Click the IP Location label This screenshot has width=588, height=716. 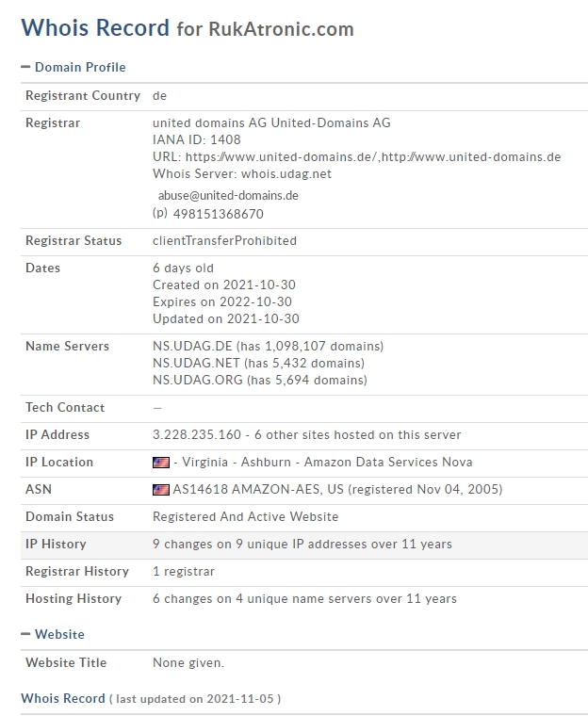point(59,463)
